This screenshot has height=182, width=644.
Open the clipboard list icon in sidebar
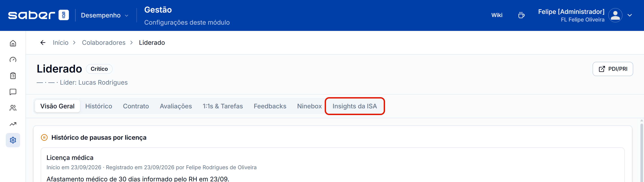pos(13,76)
